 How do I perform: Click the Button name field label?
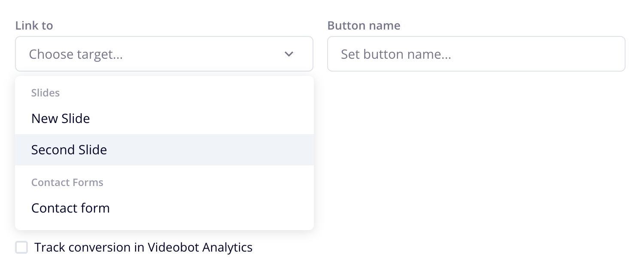364,26
